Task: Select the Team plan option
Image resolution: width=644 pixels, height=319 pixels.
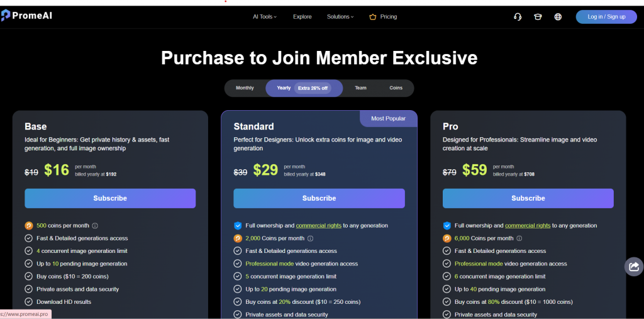Action: coord(360,88)
